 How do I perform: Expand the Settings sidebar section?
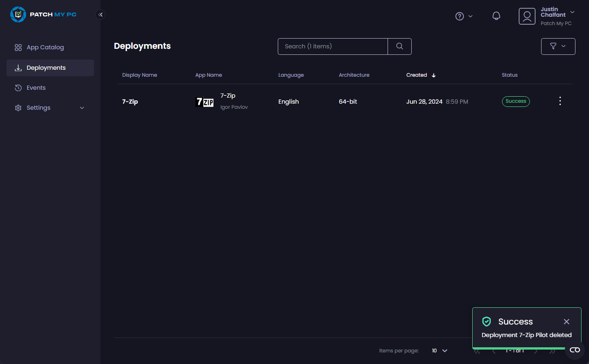(50, 108)
